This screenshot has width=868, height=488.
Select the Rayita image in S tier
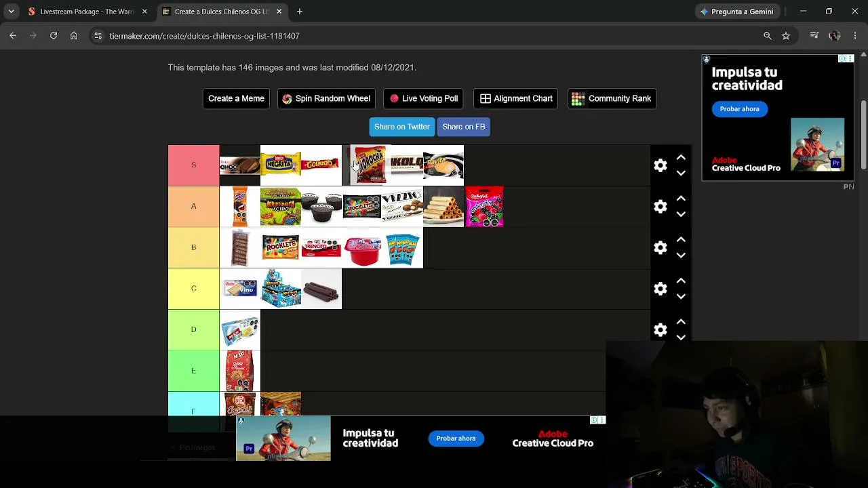tap(443, 165)
